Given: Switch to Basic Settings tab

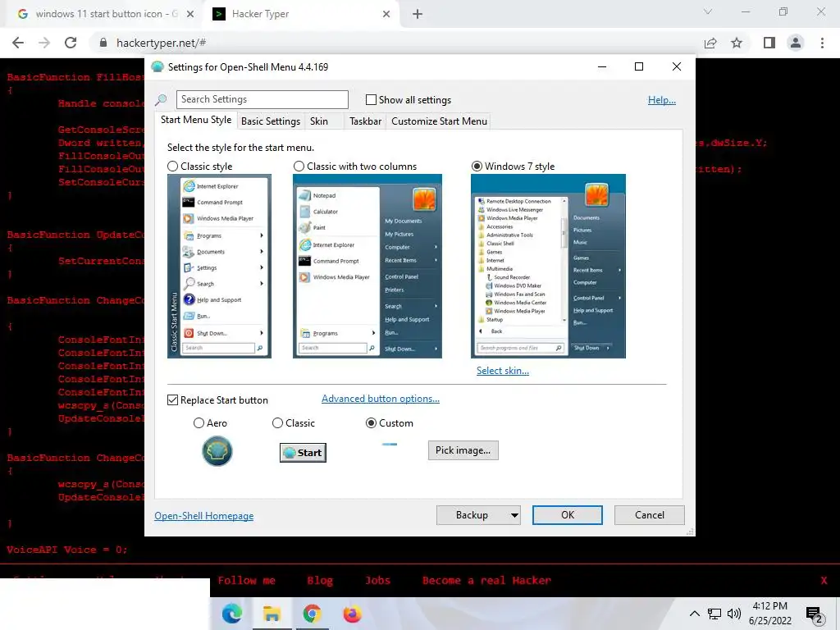Looking at the screenshot, I should (x=271, y=121).
